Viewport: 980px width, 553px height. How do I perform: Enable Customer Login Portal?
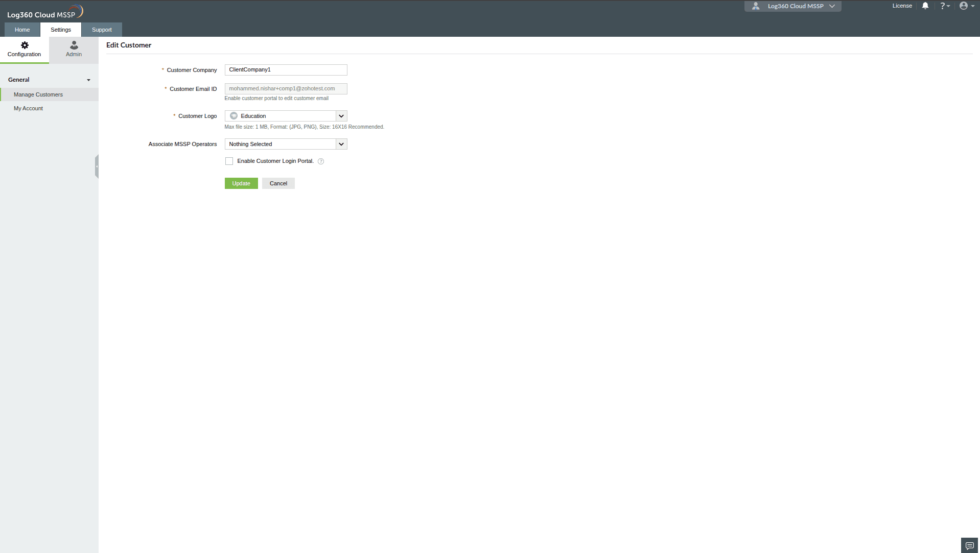(x=229, y=161)
